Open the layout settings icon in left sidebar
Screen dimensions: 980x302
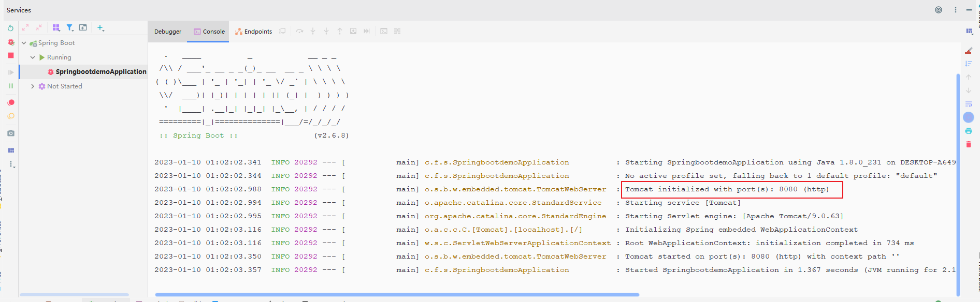(10, 150)
